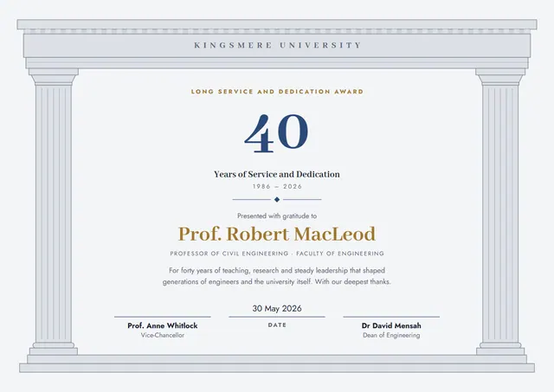554x392 pixels.
Task: Select 'LONG SERVICE AND DEDICATION AWARD' title
Action: 277,92
